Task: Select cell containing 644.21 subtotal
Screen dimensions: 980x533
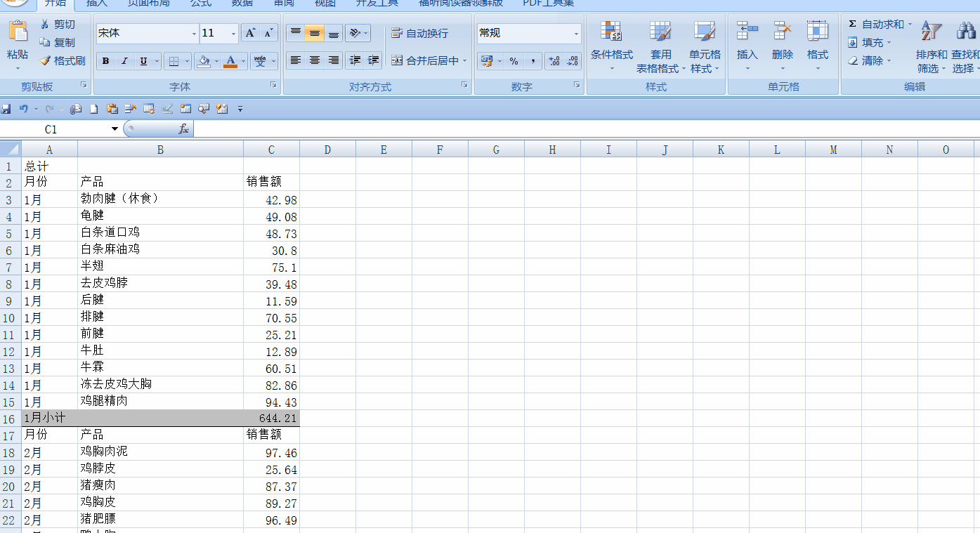Action: click(x=271, y=418)
